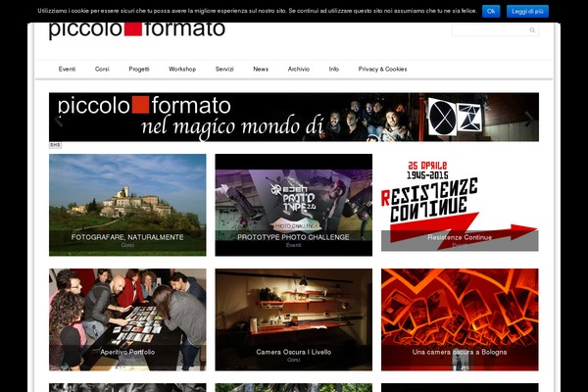
Task: Open the Corsi menu
Action: (x=102, y=69)
